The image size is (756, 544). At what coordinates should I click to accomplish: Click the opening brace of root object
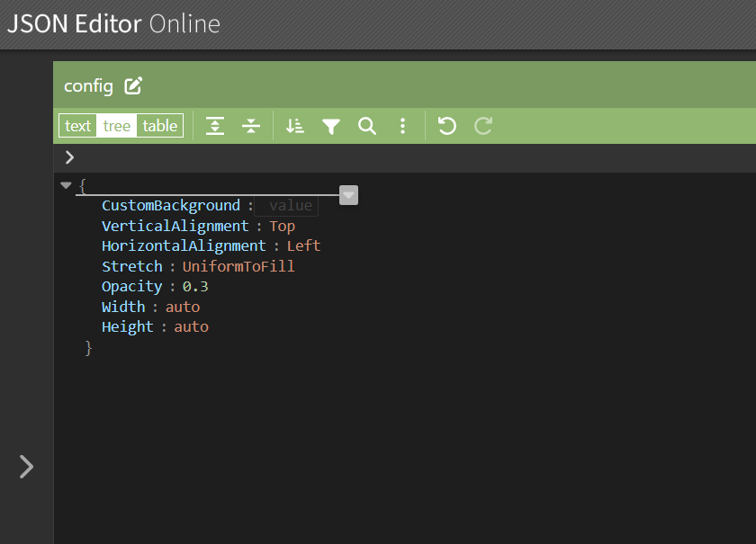click(83, 185)
